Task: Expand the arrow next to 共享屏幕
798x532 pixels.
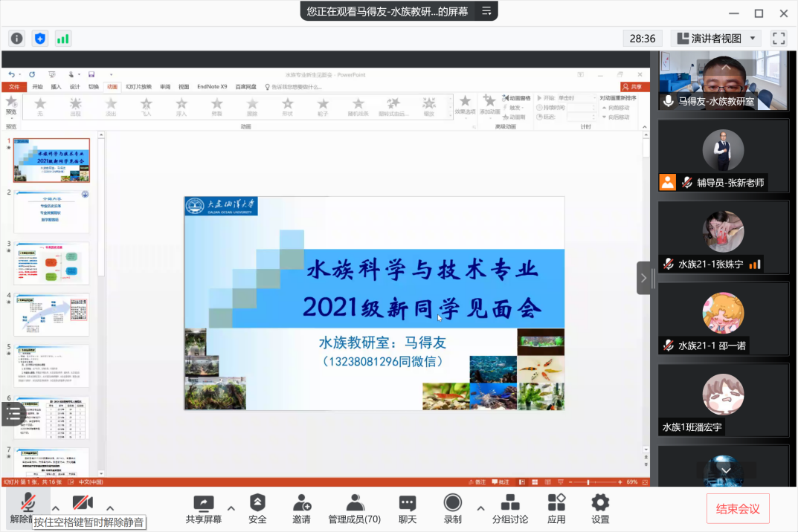Action: [x=231, y=509]
